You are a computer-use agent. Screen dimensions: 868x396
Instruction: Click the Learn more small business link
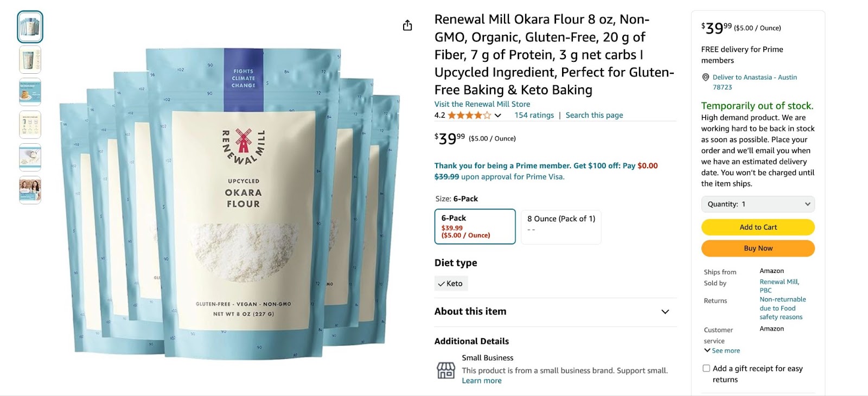482,381
